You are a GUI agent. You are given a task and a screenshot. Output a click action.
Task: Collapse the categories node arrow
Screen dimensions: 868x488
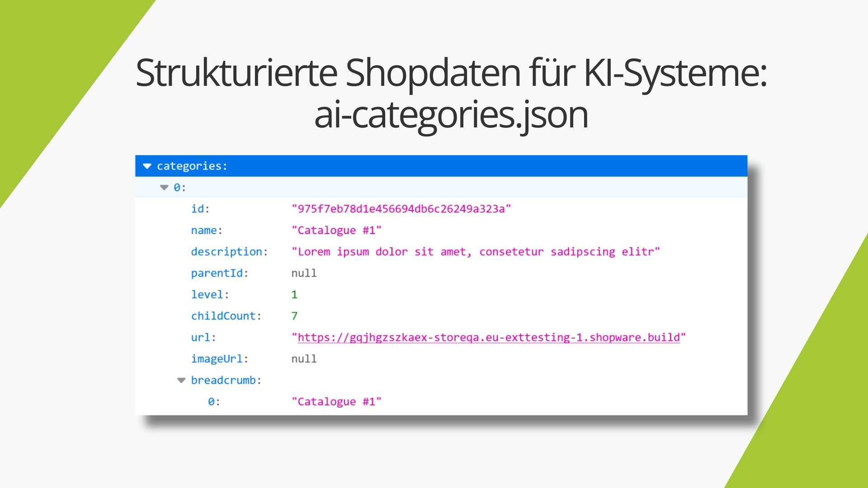tap(147, 166)
